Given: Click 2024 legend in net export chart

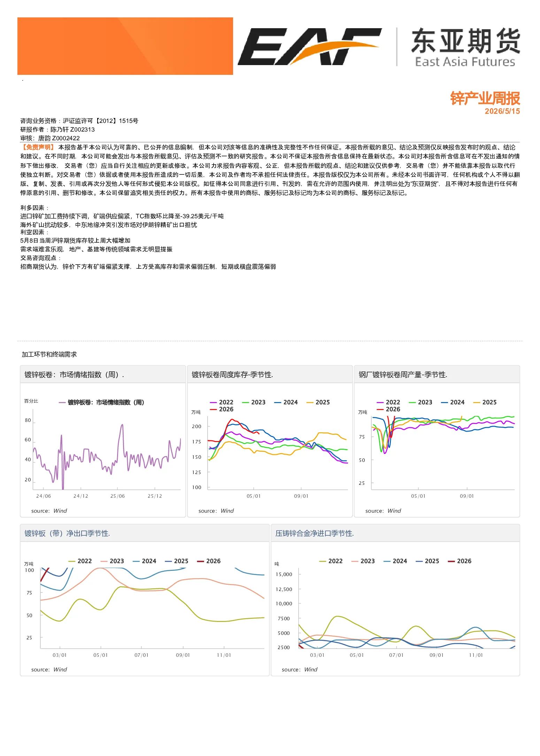Looking at the screenshot, I should (x=145, y=561).
